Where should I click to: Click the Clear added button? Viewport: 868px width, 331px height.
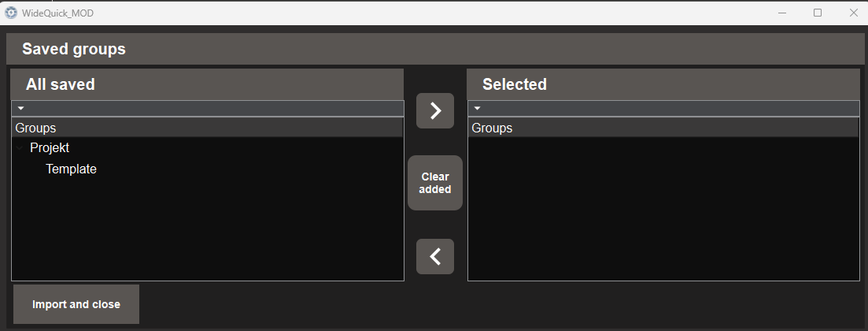point(435,183)
